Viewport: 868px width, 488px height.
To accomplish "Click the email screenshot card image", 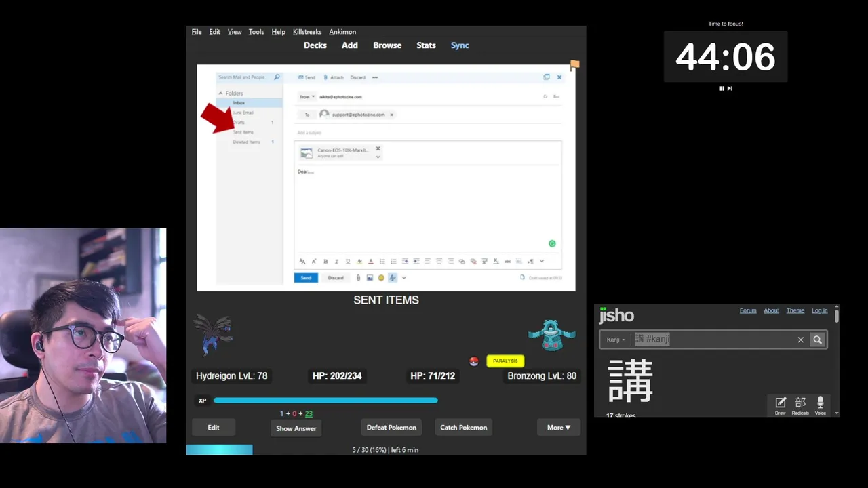I will pyautogui.click(x=386, y=178).
